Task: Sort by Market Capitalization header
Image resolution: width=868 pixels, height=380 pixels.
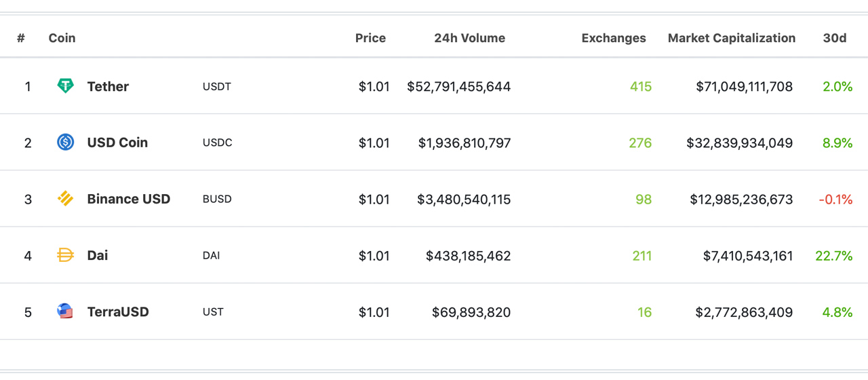Action: click(731, 38)
